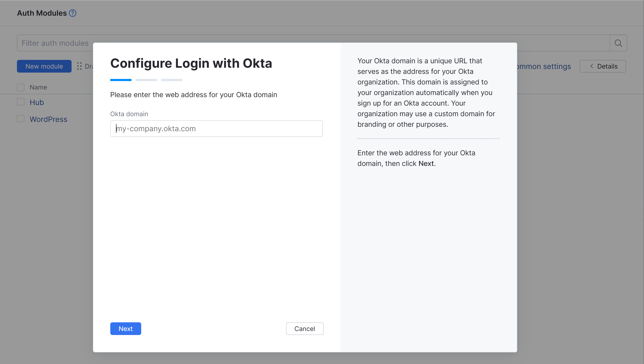The height and width of the screenshot is (364, 644).
Task: Click the search magnifier icon
Action: [x=618, y=43]
